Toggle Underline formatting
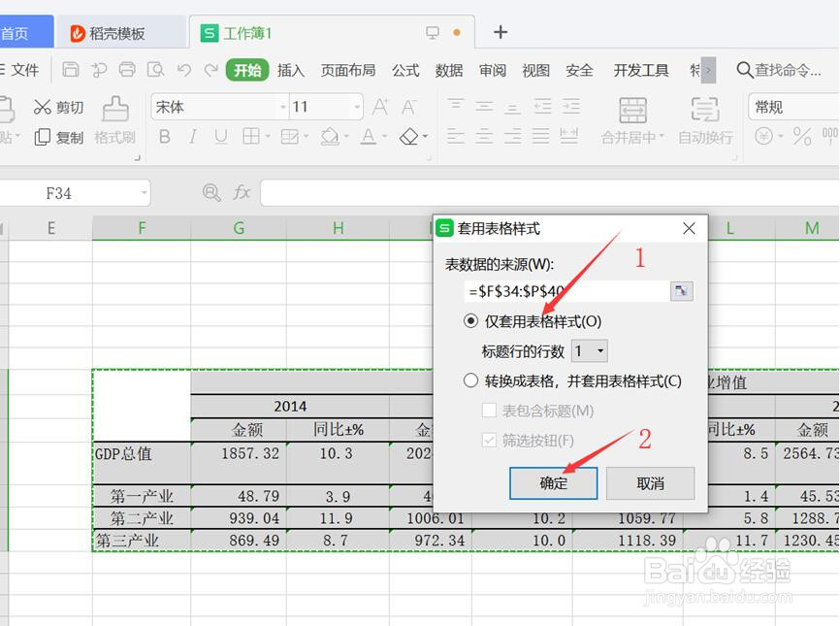Viewport: 840px width, 626px height. point(220,137)
